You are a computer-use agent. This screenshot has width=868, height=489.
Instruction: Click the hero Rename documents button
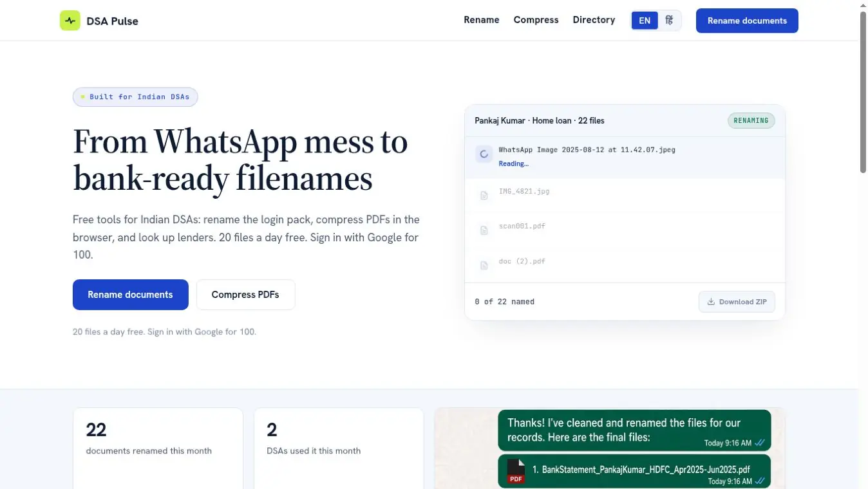pos(130,295)
